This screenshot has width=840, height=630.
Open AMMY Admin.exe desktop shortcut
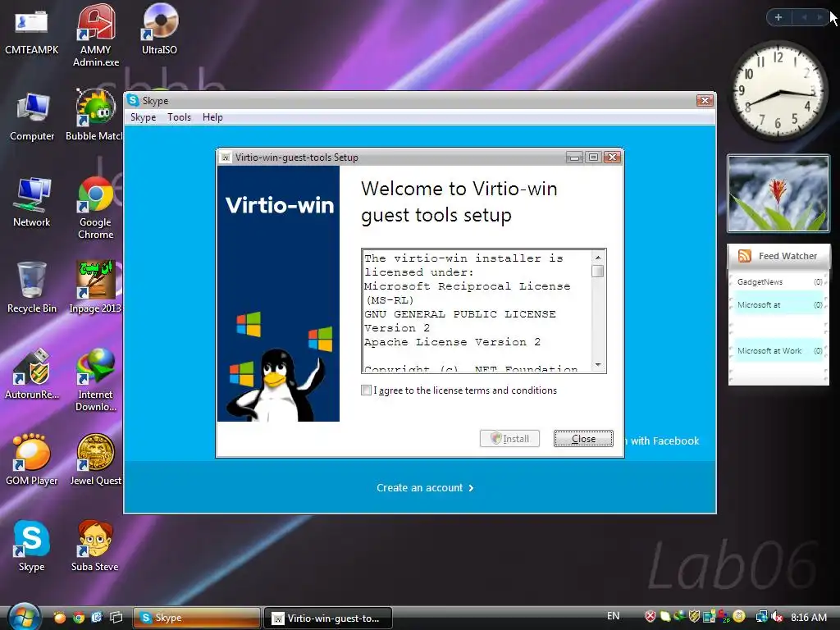tap(96, 35)
